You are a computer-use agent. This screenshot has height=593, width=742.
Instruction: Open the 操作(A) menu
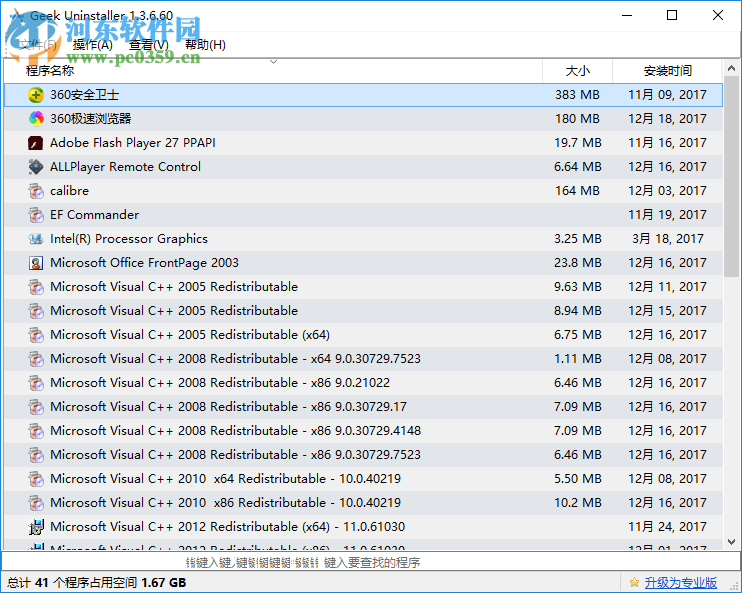93,45
